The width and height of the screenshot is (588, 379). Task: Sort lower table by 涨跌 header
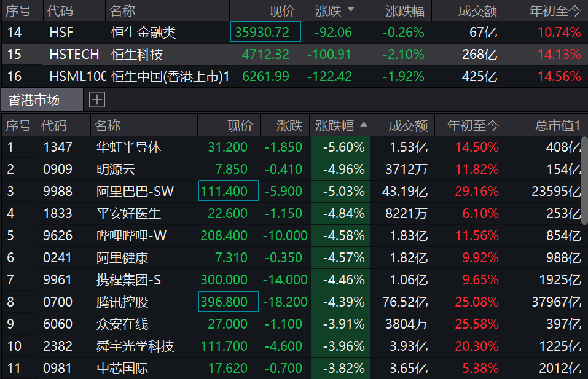(289, 125)
